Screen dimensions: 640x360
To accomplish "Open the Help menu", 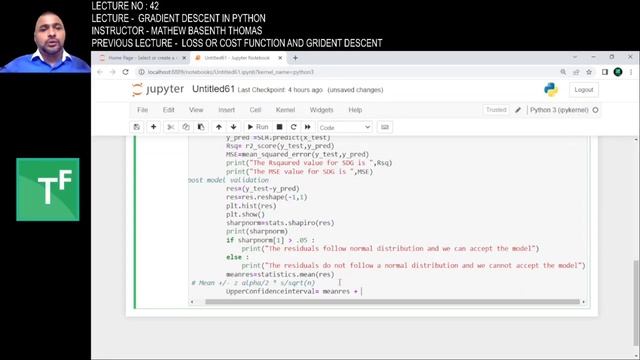I will (x=355, y=110).
